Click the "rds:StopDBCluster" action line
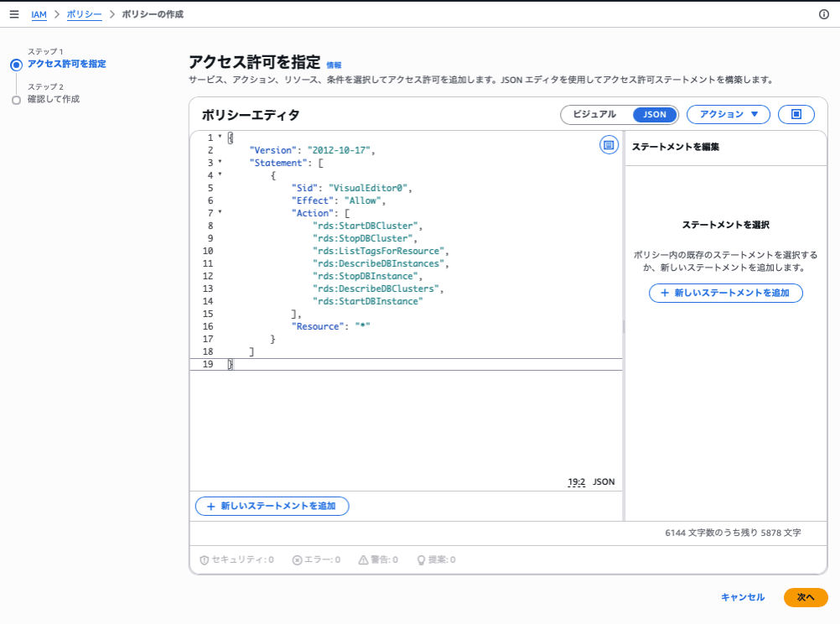The width and height of the screenshot is (840, 624). [x=365, y=238]
